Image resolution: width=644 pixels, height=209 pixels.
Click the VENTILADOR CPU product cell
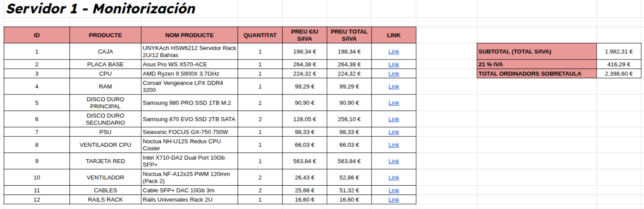pos(106,145)
